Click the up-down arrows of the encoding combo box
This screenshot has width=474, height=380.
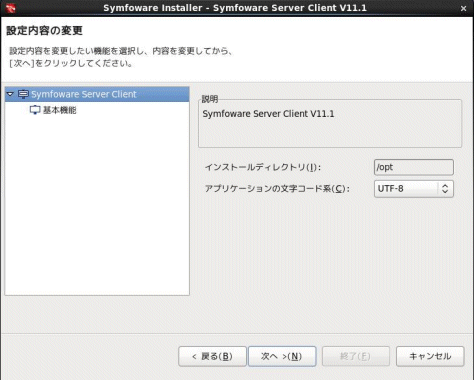click(x=445, y=189)
